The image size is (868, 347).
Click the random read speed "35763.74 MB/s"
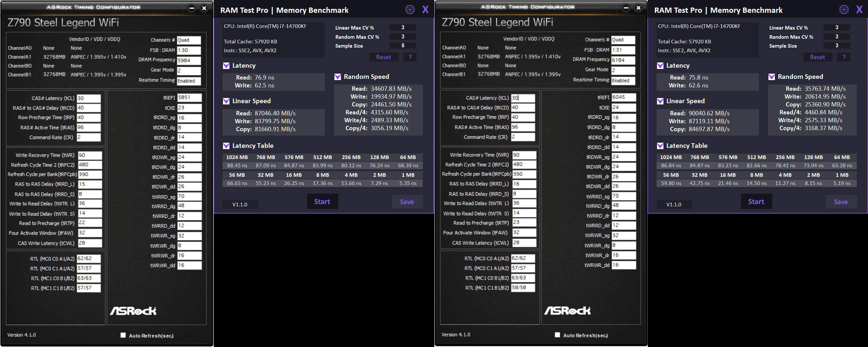coord(825,89)
